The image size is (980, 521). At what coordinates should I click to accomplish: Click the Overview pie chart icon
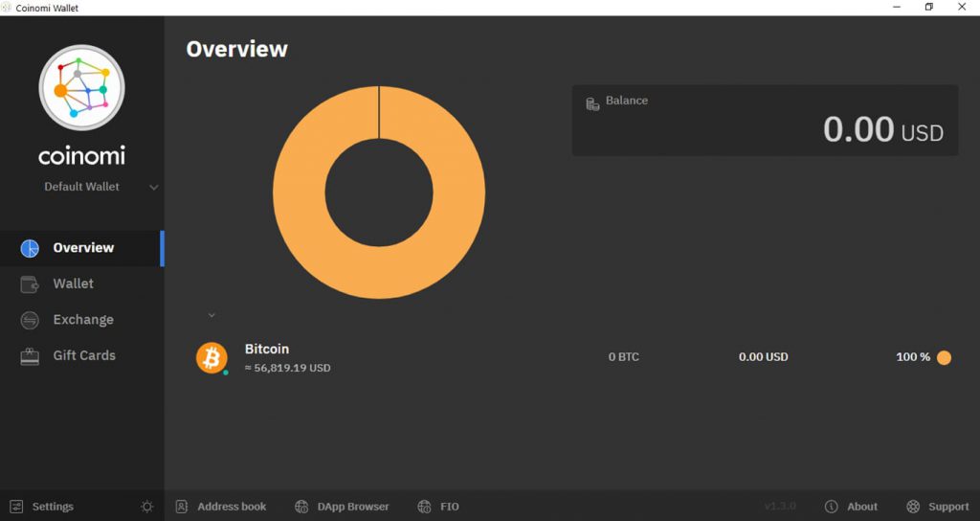30,248
